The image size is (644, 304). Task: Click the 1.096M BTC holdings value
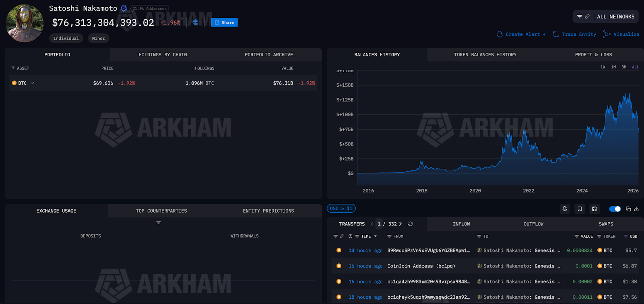coord(200,83)
